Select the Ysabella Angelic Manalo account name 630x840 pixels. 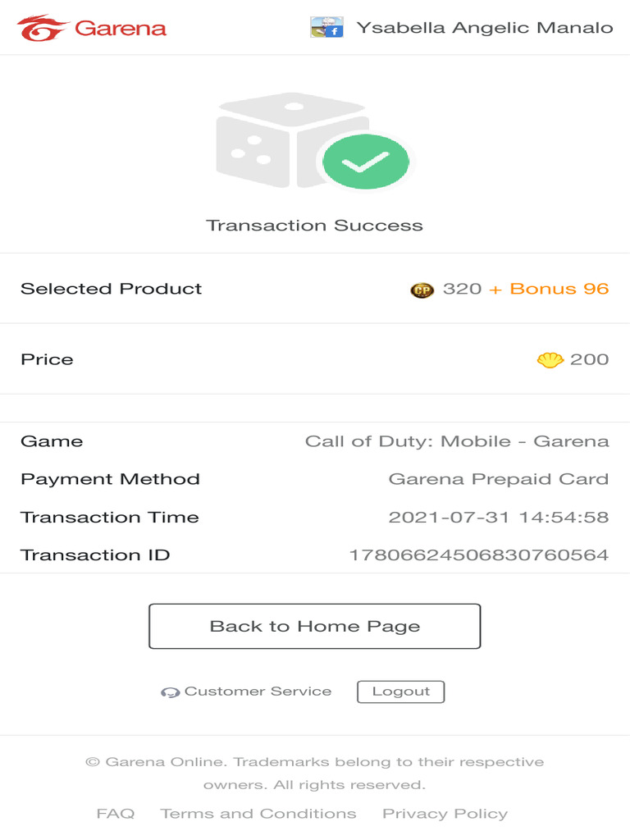(x=485, y=27)
